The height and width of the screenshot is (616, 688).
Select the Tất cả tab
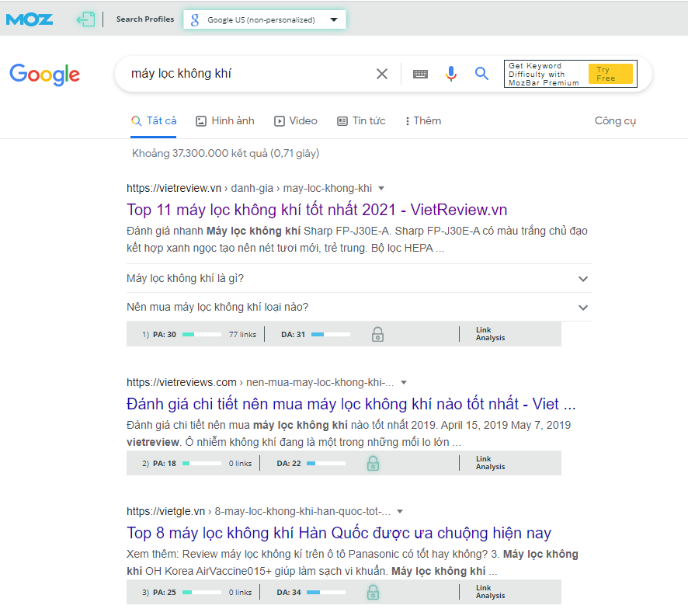[154, 120]
